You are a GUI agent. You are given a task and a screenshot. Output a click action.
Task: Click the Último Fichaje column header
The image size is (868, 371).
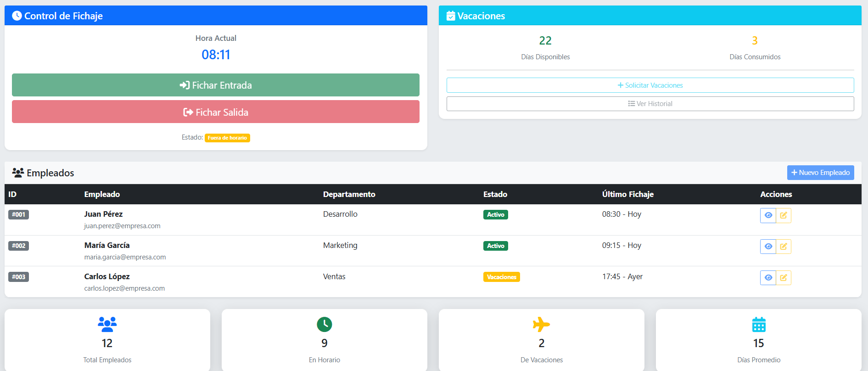coord(628,194)
